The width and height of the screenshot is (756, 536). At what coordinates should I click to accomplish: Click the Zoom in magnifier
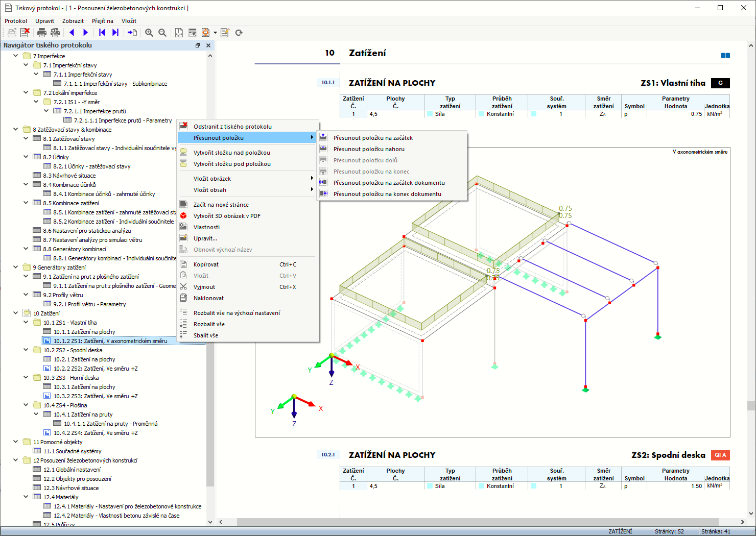tap(149, 33)
